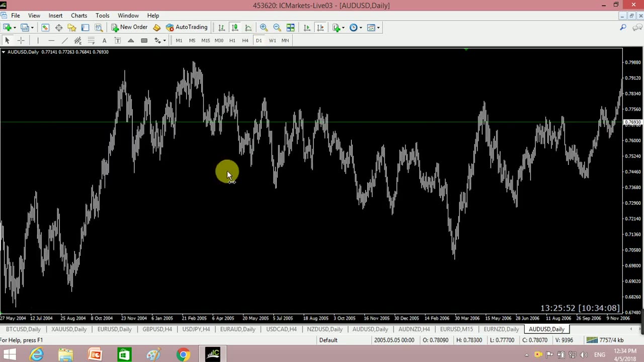Set timeframe to M5
This screenshot has height=362, width=644.
(192, 41)
